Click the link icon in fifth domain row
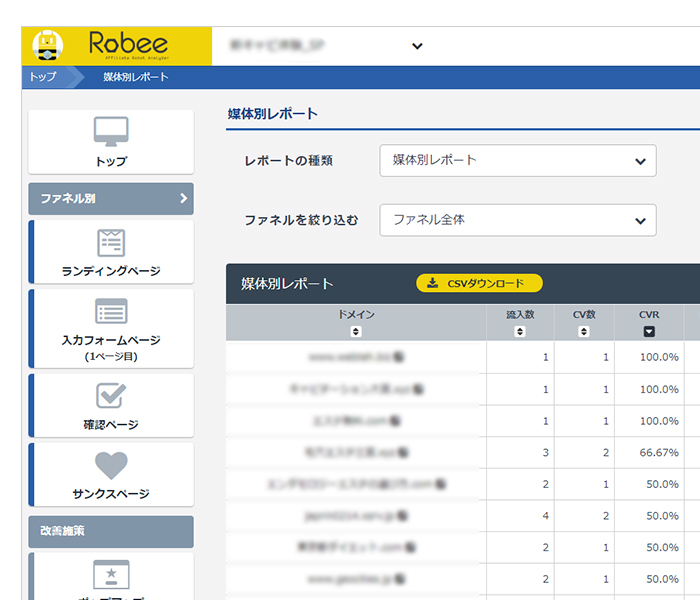This screenshot has height=600, width=700. [x=441, y=484]
